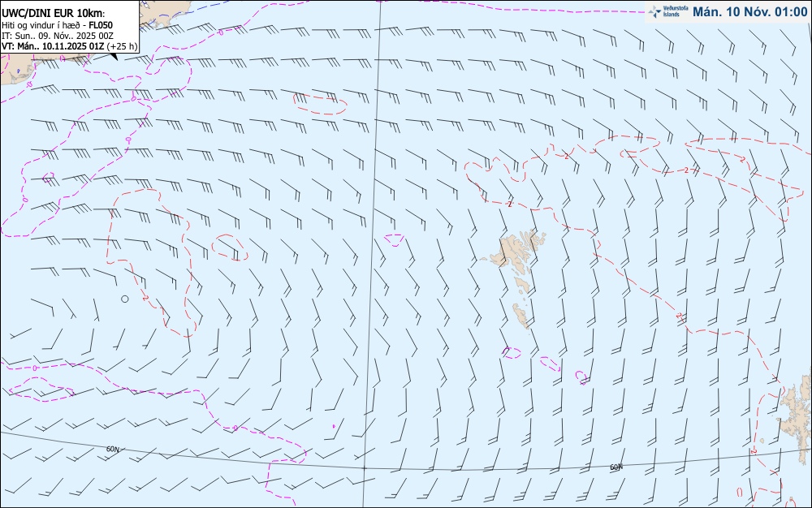Click 'Hiti og vindur í hæð - FL050' line
Image resolution: width=812 pixels, height=508 pixels.
57,25
